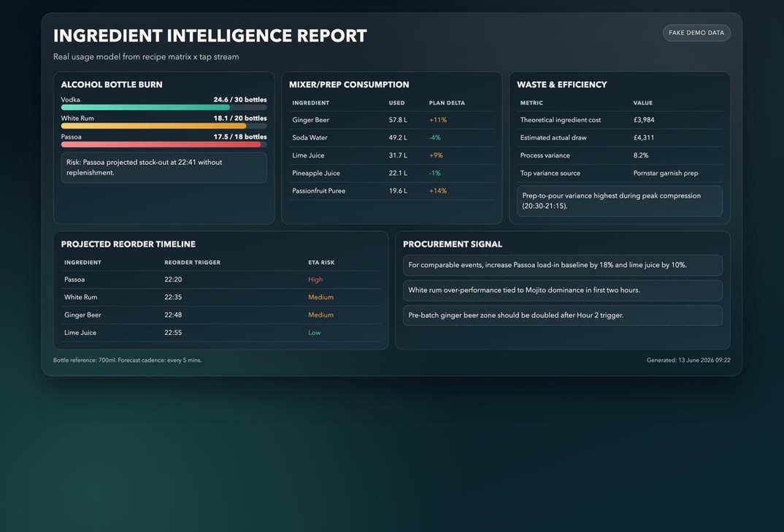Click the Medium risk label for Ginger Beer

pos(321,315)
